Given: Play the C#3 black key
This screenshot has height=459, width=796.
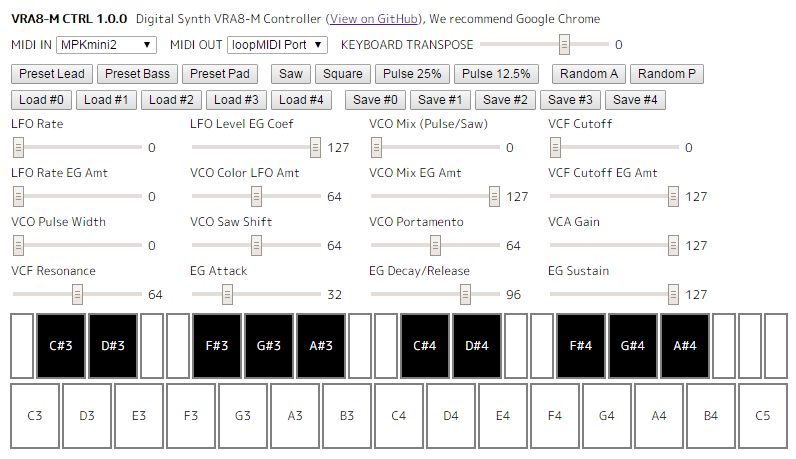Looking at the screenshot, I should pyautogui.click(x=61, y=345).
